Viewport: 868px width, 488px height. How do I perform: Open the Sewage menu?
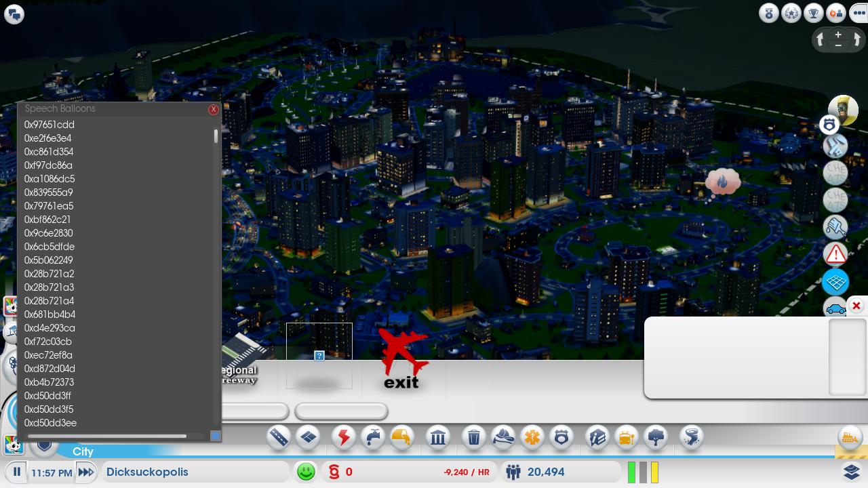click(x=403, y=437)
